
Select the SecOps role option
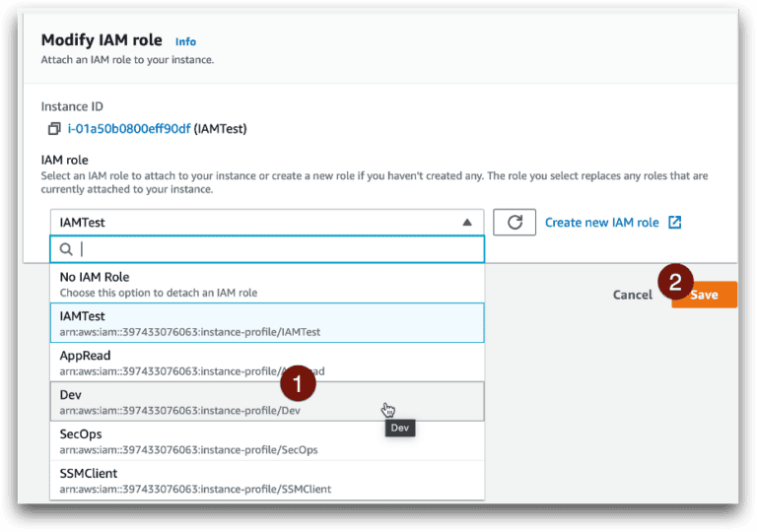coord(267,440)
